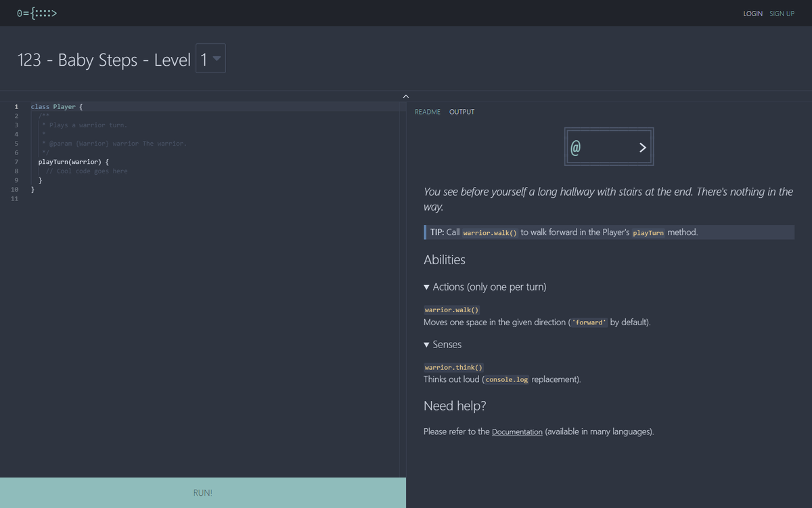Click the '123 - Baby Steps - Level' title
Screen dimensions: 812x508
click(x=104, y=60)
